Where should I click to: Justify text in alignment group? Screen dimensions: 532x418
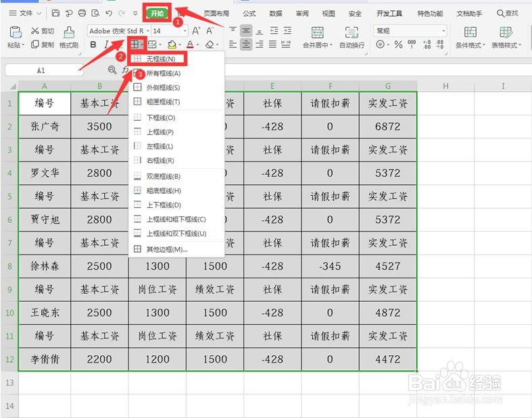[272, 45]
